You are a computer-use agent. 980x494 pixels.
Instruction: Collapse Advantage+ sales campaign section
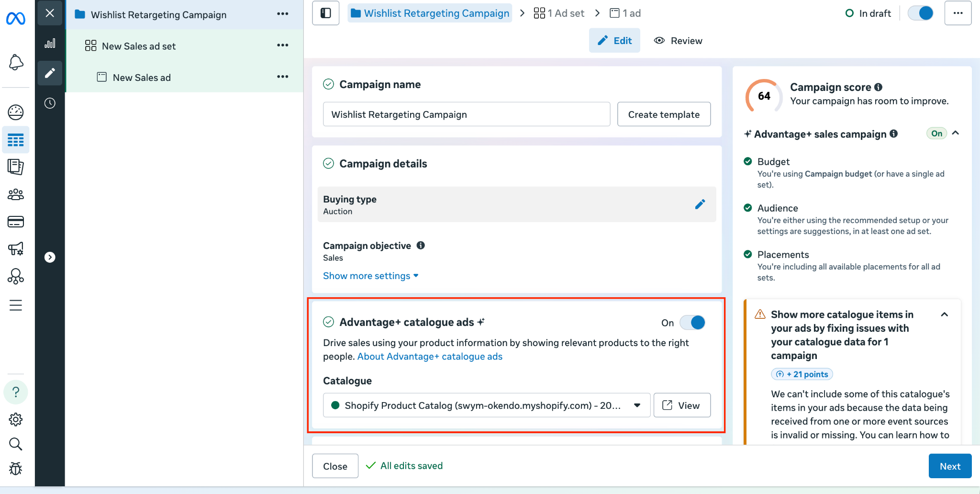click(x=956, y=133)
